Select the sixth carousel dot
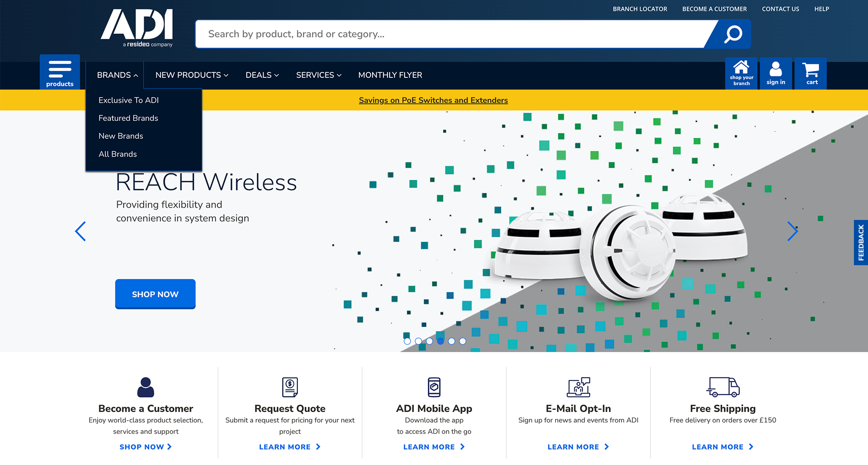Screen dimensions: 868x465 coord(462,341)
